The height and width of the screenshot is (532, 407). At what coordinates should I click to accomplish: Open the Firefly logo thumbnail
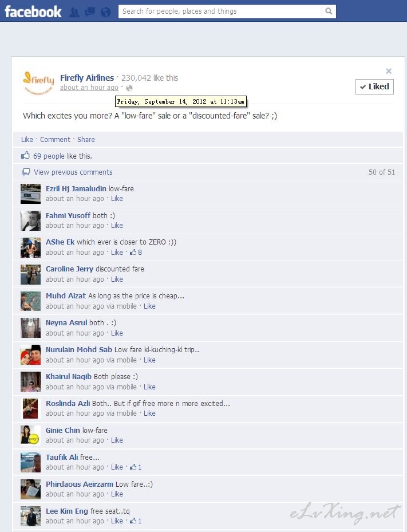[38, 82]
